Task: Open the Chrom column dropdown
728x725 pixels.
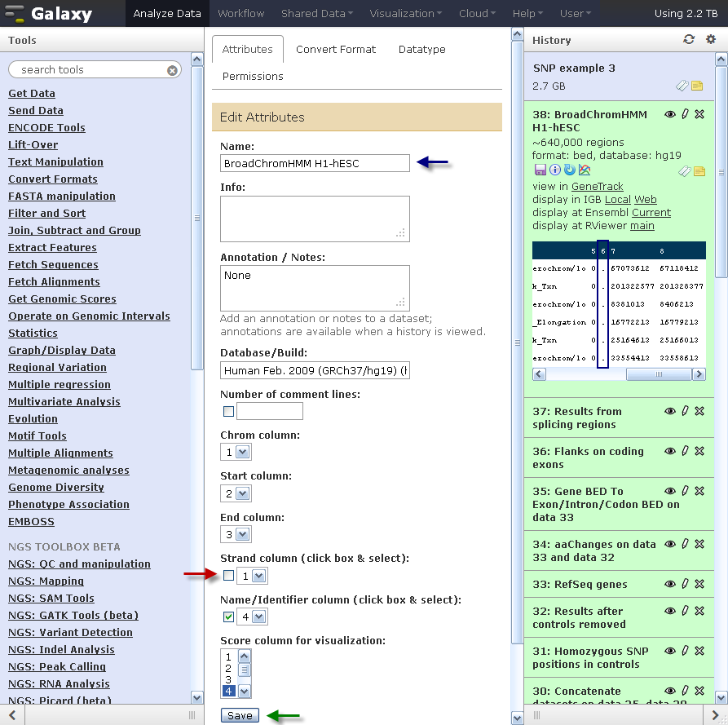Action: (236, 452)
